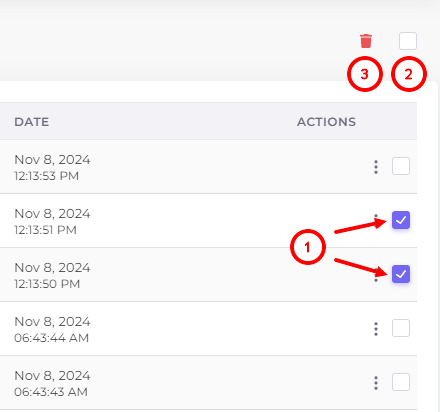This screenshot has width=440, height=412.
Task: Open the three-dot menu for 06:43:43 AM row
Action: point(376,383)
